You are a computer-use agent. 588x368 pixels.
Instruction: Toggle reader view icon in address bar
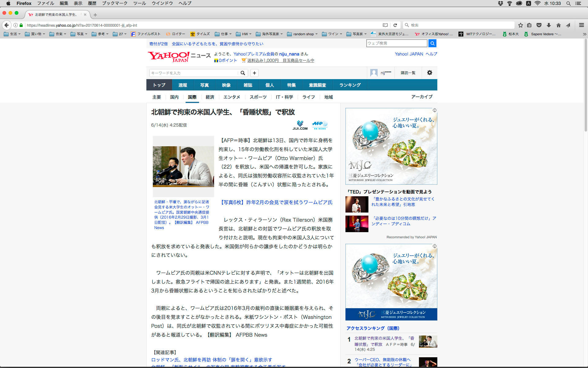pyautogui.click(x=385, y=25)
